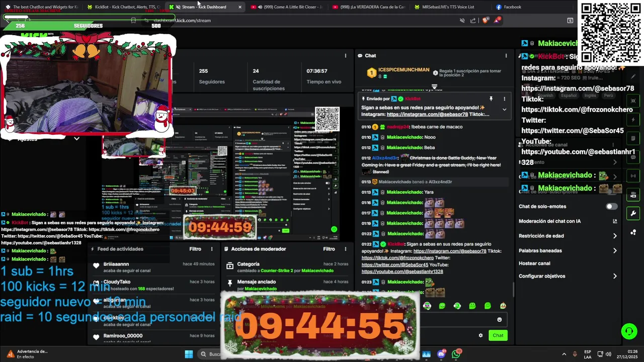Switch to The best ChatBot and Widgets tab
644x362 pixels.
[41, 7]
